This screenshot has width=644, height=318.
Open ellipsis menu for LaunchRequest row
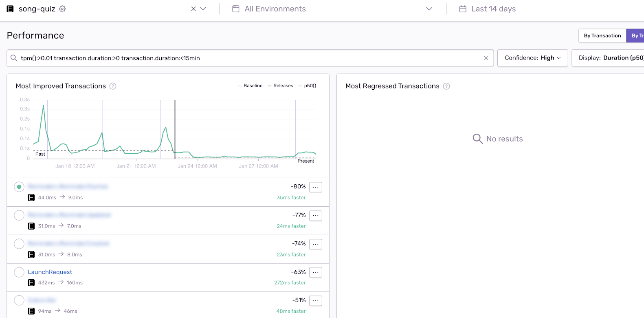316,272
